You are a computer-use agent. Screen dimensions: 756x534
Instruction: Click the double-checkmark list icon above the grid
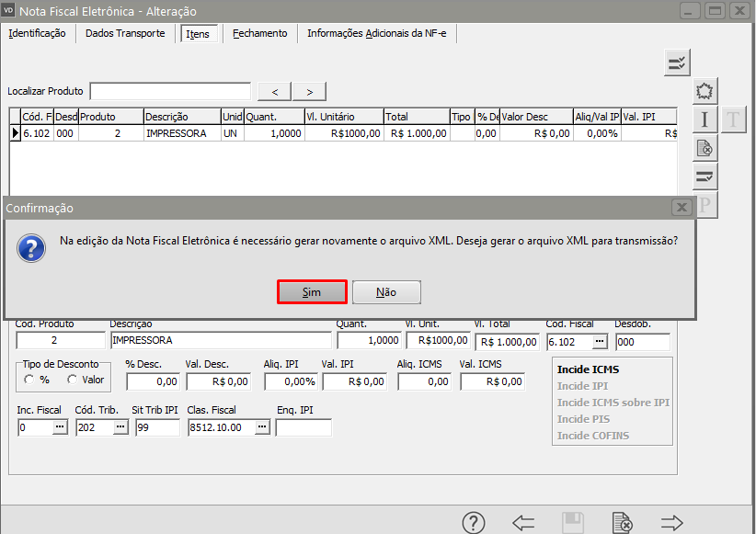677,62
